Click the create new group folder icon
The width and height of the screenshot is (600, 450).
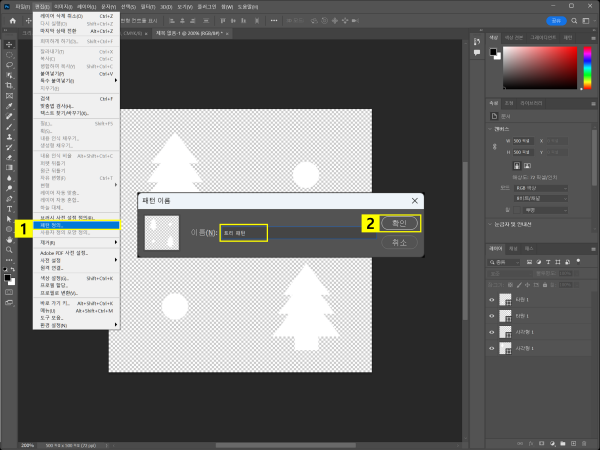563,443
